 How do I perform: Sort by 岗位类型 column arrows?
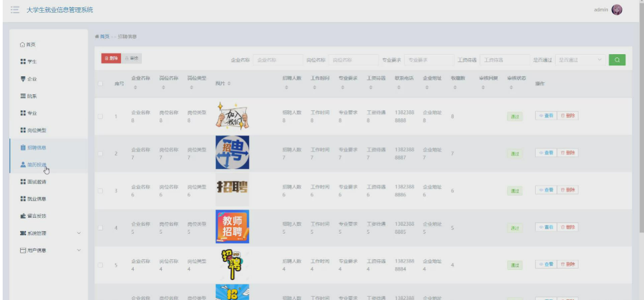[x=191, y=88]
